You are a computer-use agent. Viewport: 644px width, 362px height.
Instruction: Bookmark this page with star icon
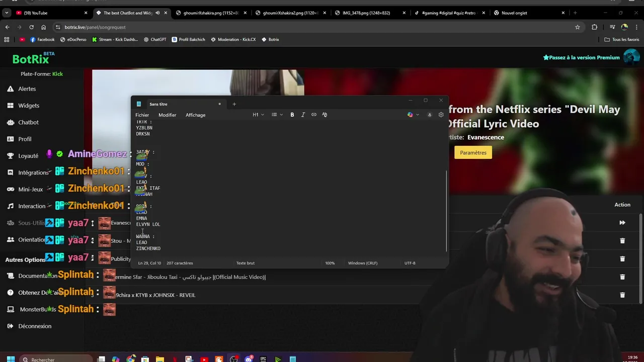tap(578, 27)
